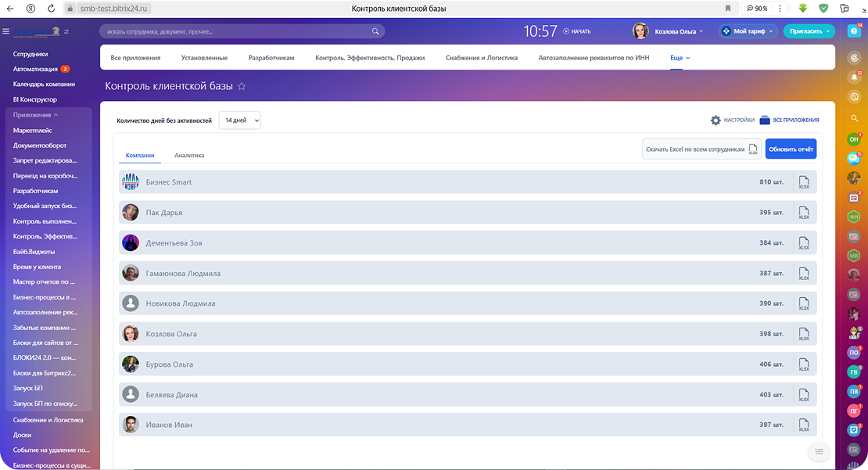The height and width of the screenshot is (470, 868).
Task: Toggle the hamburger menu in left sidebar
Action: (6, 31)
